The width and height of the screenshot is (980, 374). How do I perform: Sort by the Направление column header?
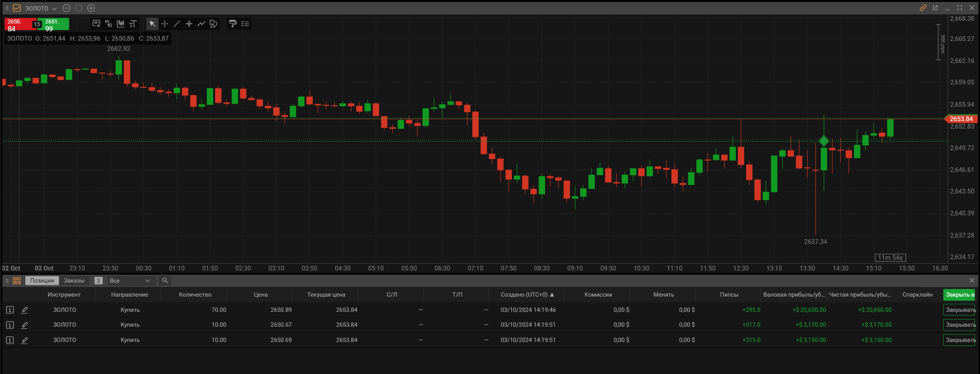pyautogui.click(x=130, y=295)
